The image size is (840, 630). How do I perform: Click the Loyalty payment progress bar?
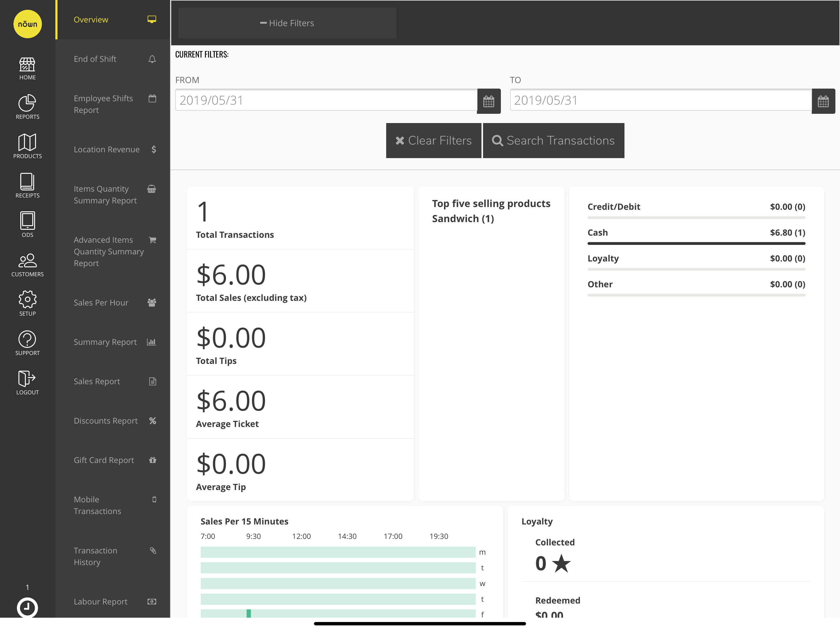tap(696, 269)
